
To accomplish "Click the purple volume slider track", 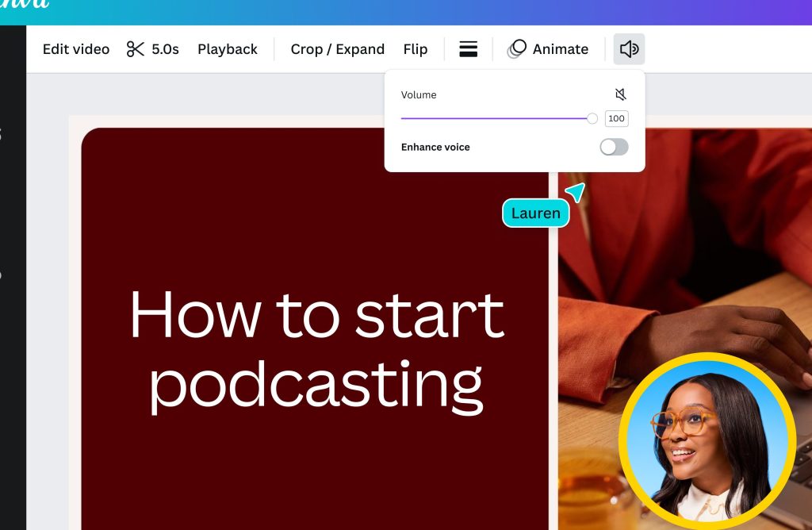I will pyautogui.click(x=492, y=118).
